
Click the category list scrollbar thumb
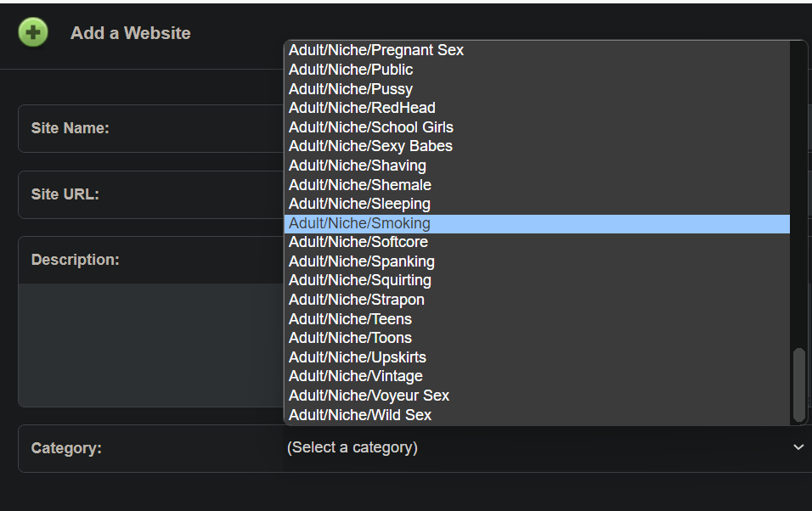(798, 385)
